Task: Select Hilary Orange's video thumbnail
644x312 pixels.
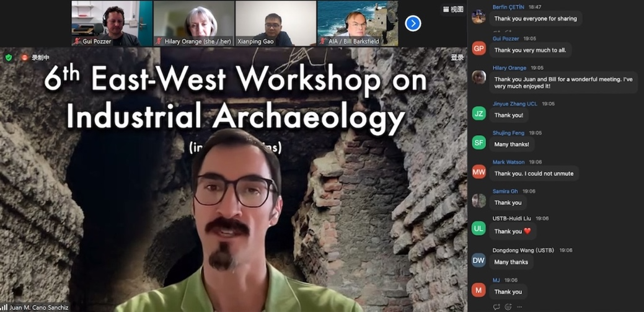Action: tap(194, 23)
